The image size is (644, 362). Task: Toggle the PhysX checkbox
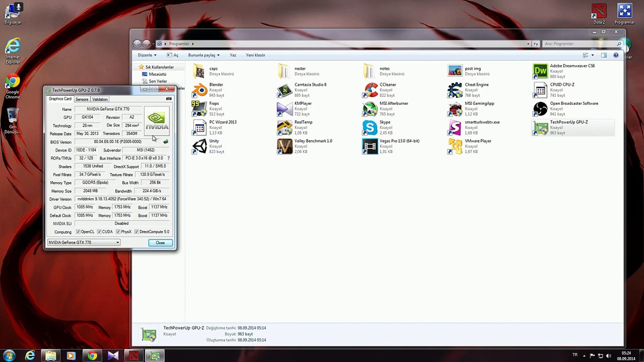(118, 232)
